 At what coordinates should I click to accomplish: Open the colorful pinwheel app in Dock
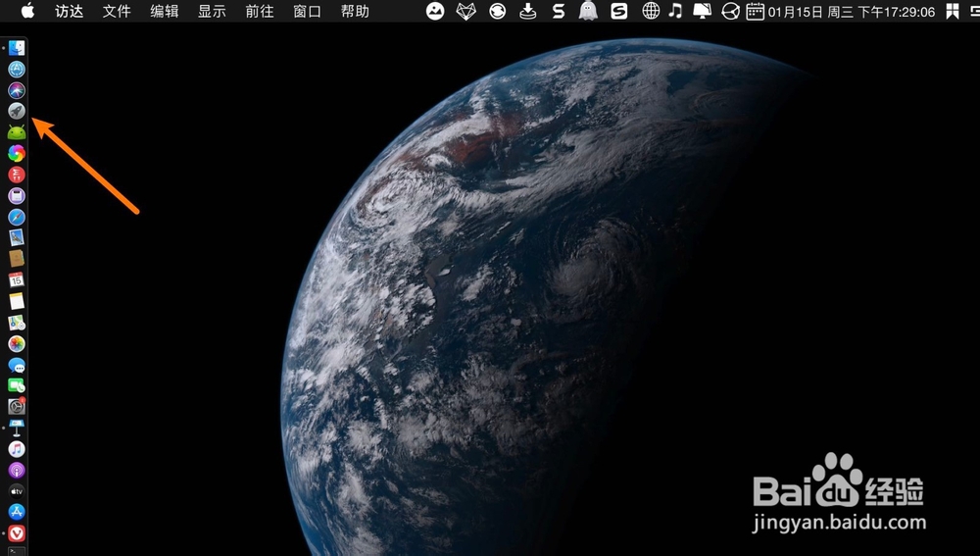tap(17, 154)
